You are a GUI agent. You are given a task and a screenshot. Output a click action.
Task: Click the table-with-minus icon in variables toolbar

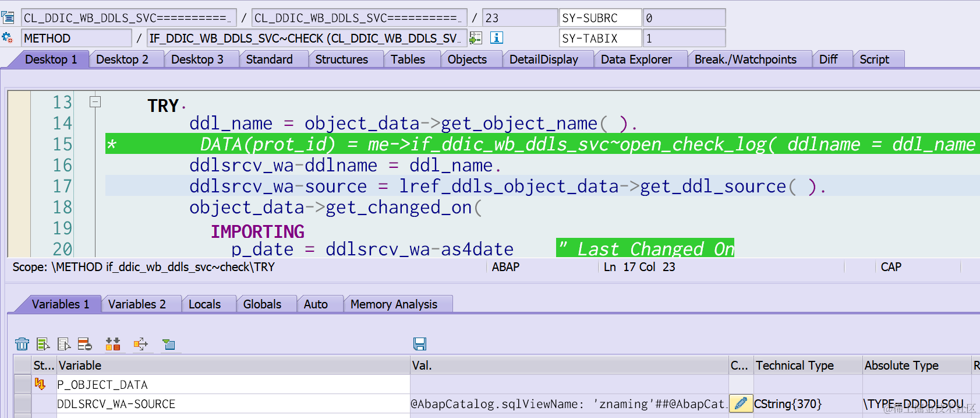[x=85, y=344]
